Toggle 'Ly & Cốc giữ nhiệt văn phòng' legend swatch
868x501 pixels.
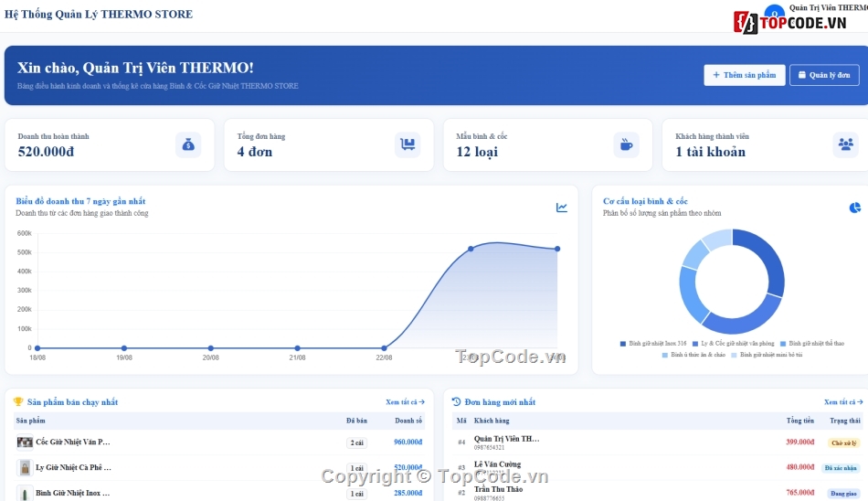pos(695,344)
